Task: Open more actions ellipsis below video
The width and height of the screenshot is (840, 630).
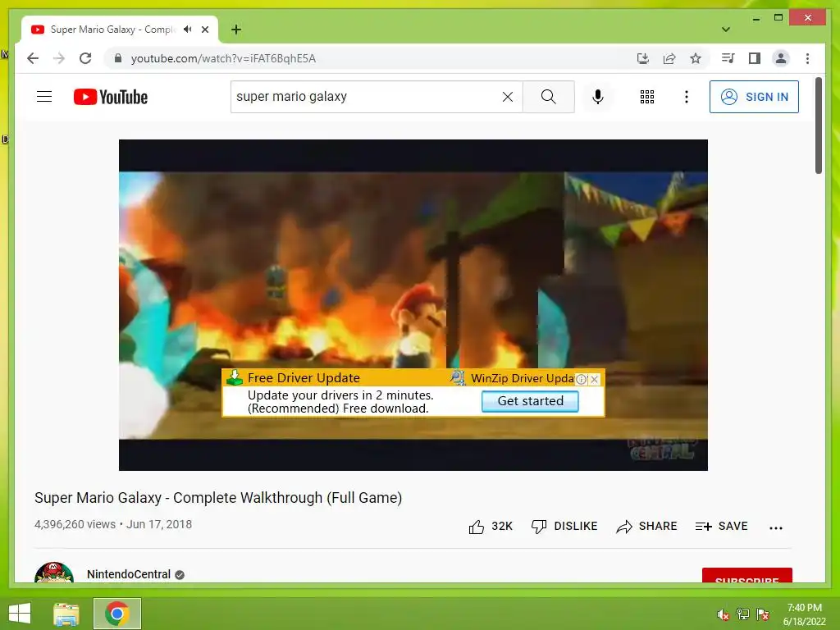Action: click(x=776, y=527)
